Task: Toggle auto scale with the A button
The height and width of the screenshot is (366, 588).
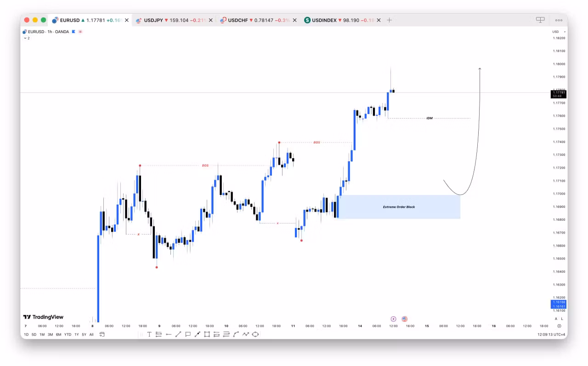Action: pos(556,319)
